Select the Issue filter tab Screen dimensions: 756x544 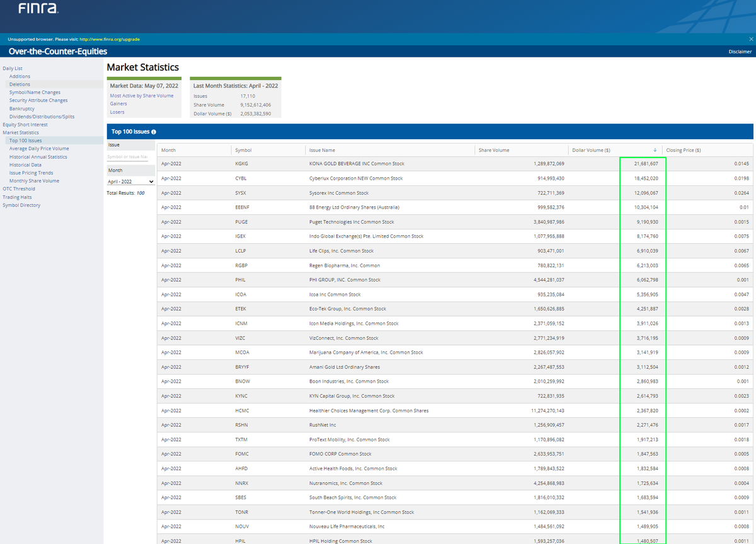click(130, 145)
